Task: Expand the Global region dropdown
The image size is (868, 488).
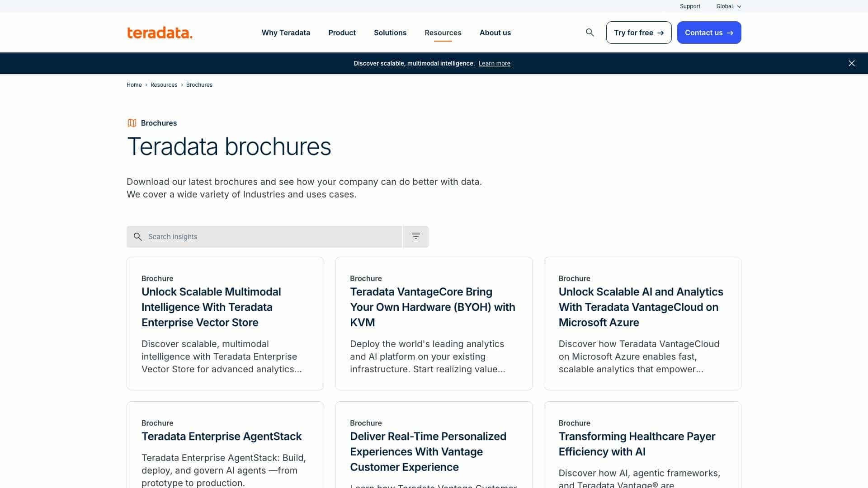Action: [x=728, y=6]
